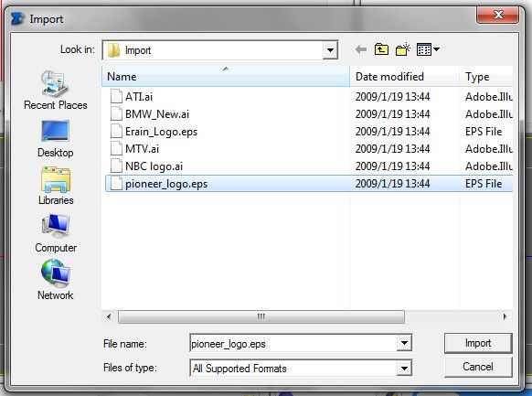Select NBC logo.ai file name
Screen dimensions: 532x396
(154, 166)
